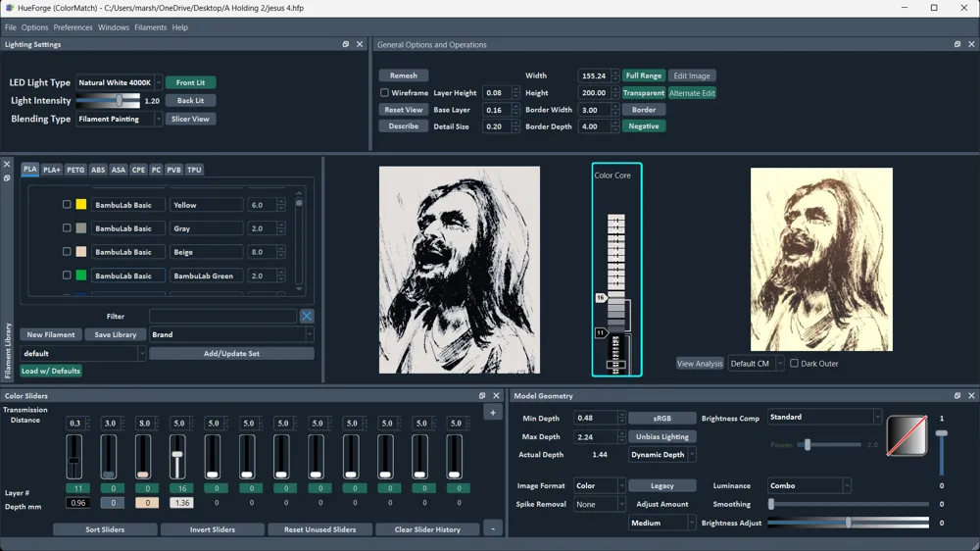
Task: Float the Model Geometry panel
Action: (956, 396)
